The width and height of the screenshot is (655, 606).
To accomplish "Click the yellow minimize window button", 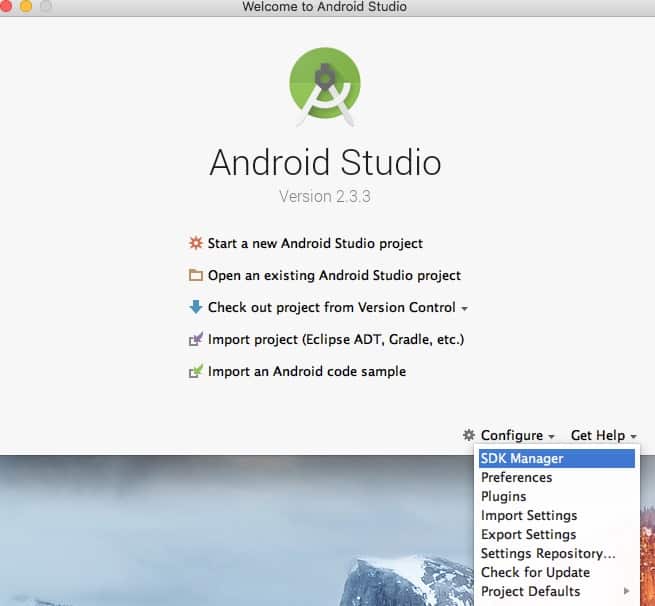I will click(x=26, y=5).
